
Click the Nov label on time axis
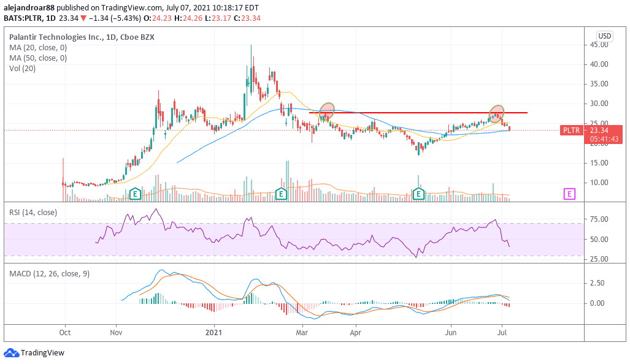click(116, 332)
